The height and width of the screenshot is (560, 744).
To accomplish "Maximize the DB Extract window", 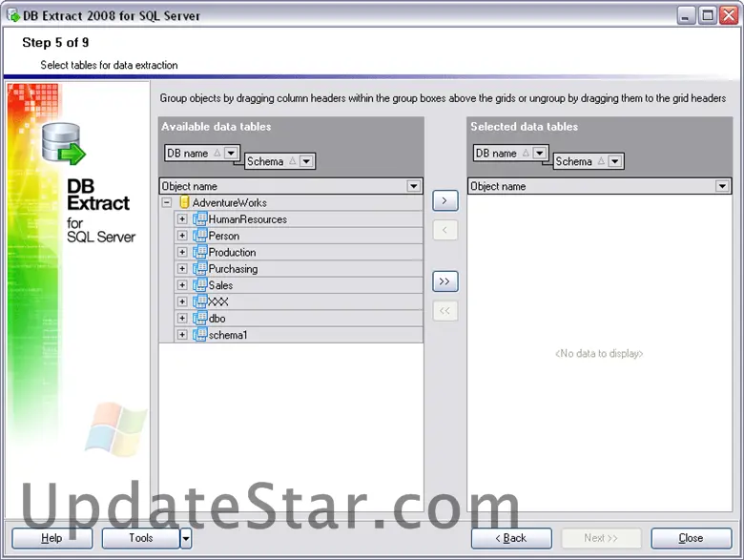I will (x=708, y=15).
